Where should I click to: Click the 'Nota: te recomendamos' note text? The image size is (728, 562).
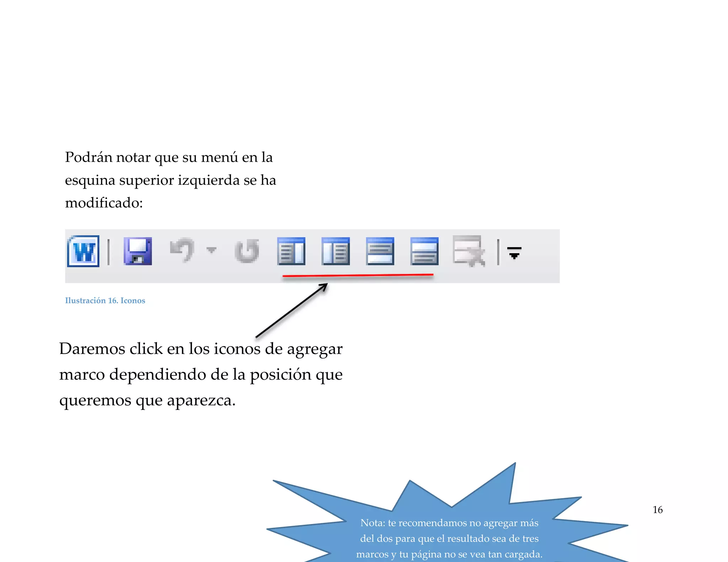(x=449, y=538)
